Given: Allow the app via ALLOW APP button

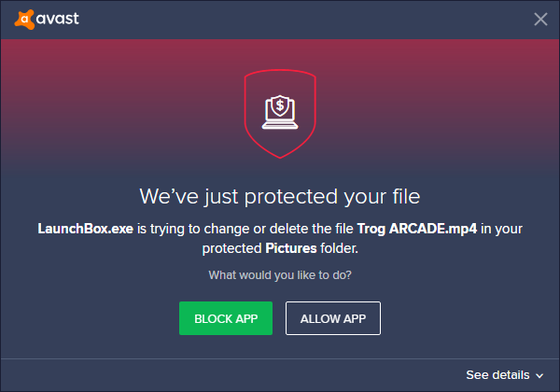Looking at the screenshot, I should point(333,318).
